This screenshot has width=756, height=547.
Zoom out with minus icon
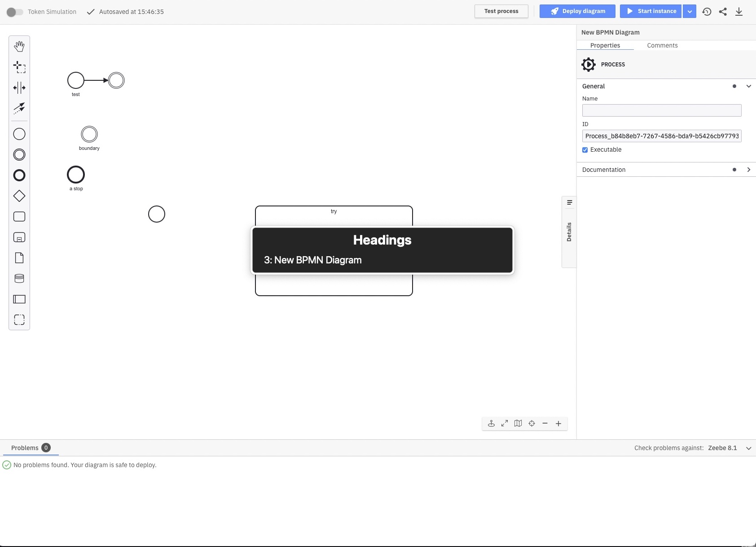tap(545, 424)
